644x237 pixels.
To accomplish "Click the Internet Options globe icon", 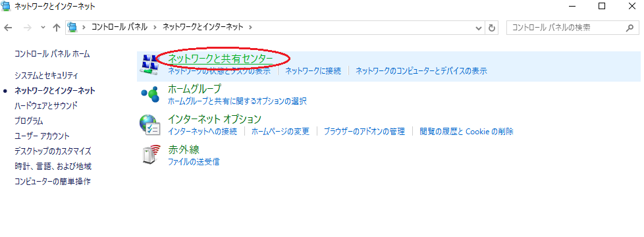I will (x=148, y=124).
